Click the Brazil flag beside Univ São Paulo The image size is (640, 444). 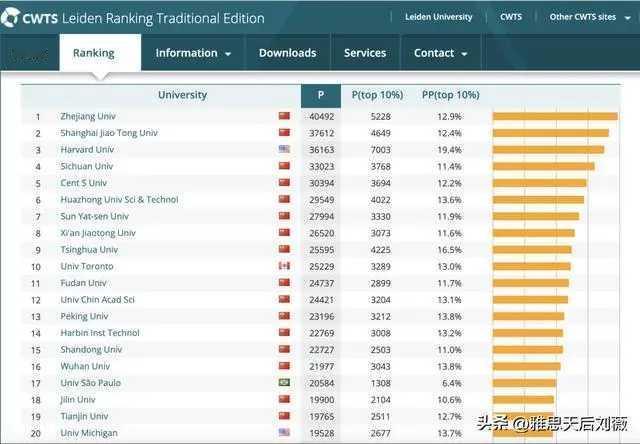pos(284,382)
